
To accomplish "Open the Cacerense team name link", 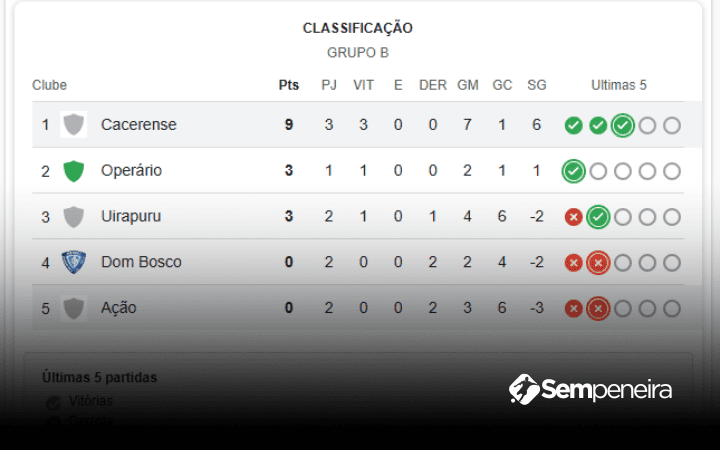I will pos(138,125).
